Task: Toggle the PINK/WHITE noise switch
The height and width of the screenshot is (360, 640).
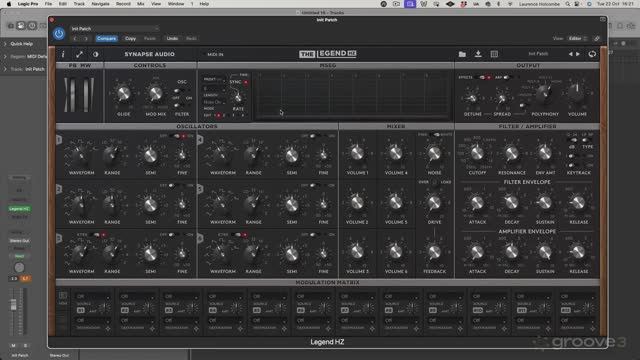Action: click(x=435, y=134)
